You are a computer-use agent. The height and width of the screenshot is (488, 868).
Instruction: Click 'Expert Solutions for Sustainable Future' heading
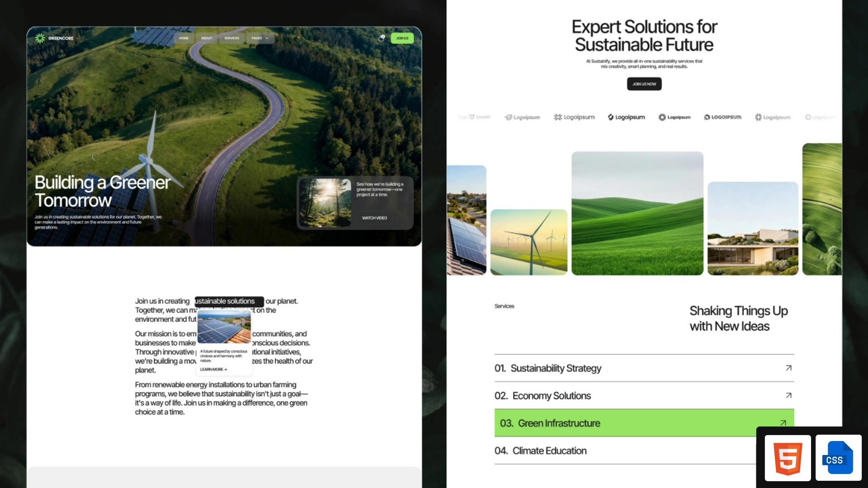pos(644,36)
